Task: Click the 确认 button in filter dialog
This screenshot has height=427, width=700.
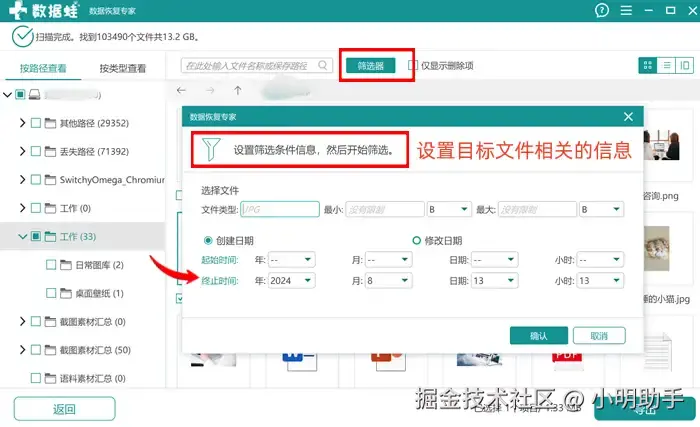Action: pos(538,335)
